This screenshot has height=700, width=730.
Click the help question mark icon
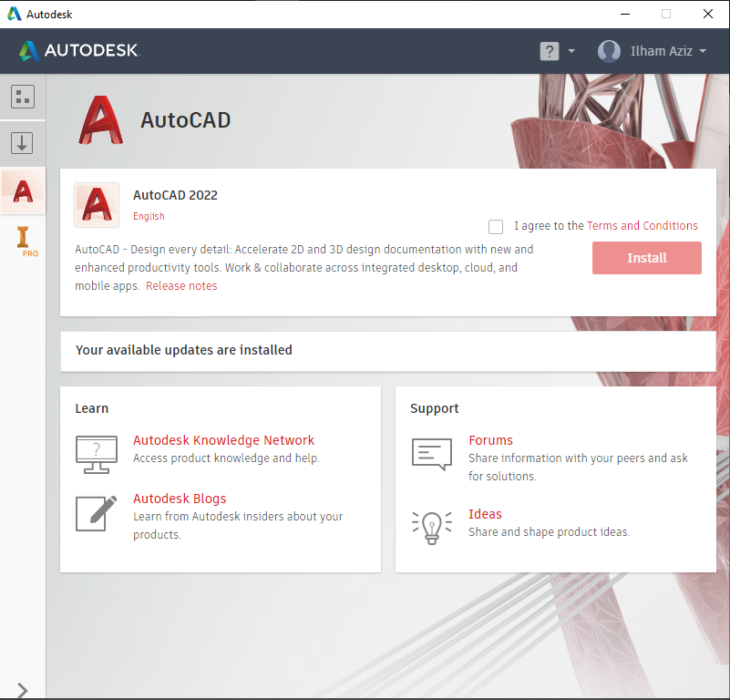(550, 51)
